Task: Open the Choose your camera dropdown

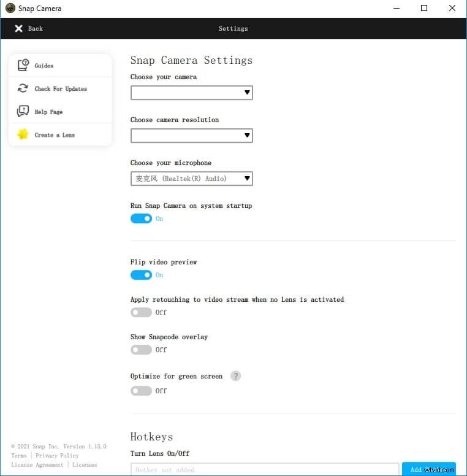Action: (x=191, y=93)
